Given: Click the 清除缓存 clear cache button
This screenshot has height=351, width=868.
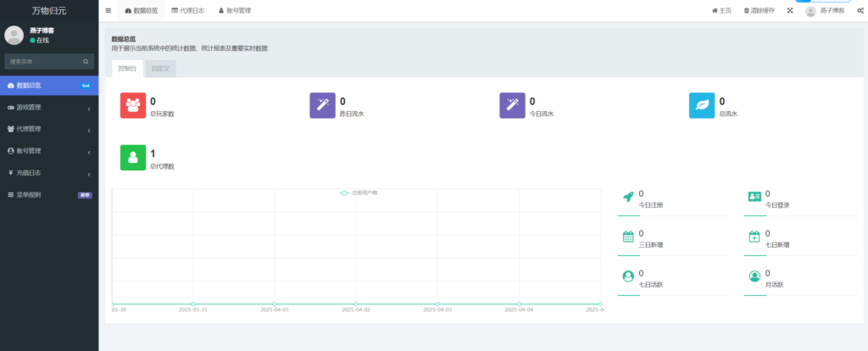Looking at the screenshot, I should point(759,11).
